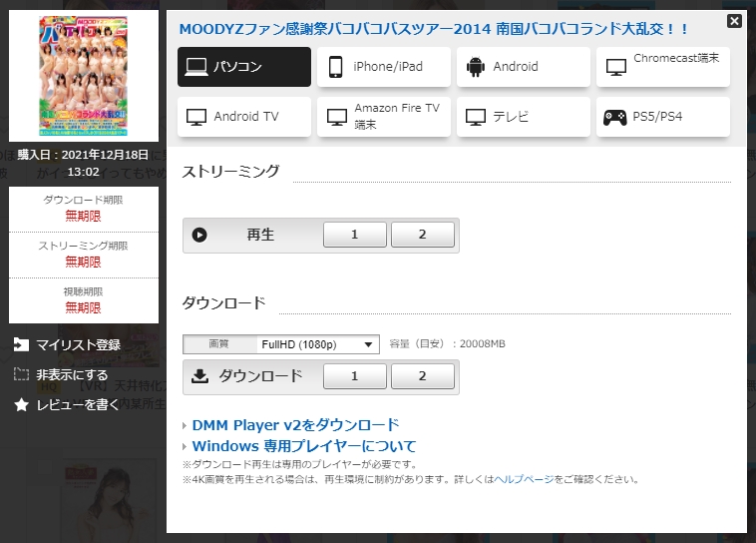The width and height of the screenshot is (756, 543).
Task: Open the Chromecast端末 device tab
Action: (x=663, y=67)
